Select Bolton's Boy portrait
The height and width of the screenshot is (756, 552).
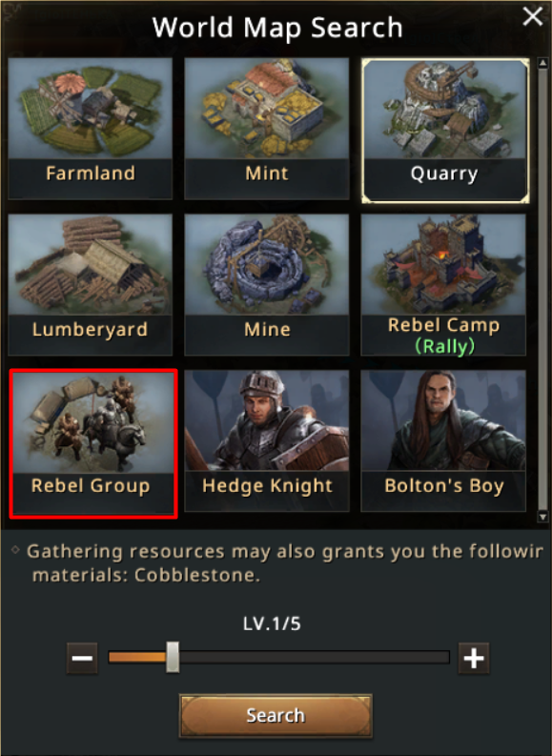[x=443, y=440]
